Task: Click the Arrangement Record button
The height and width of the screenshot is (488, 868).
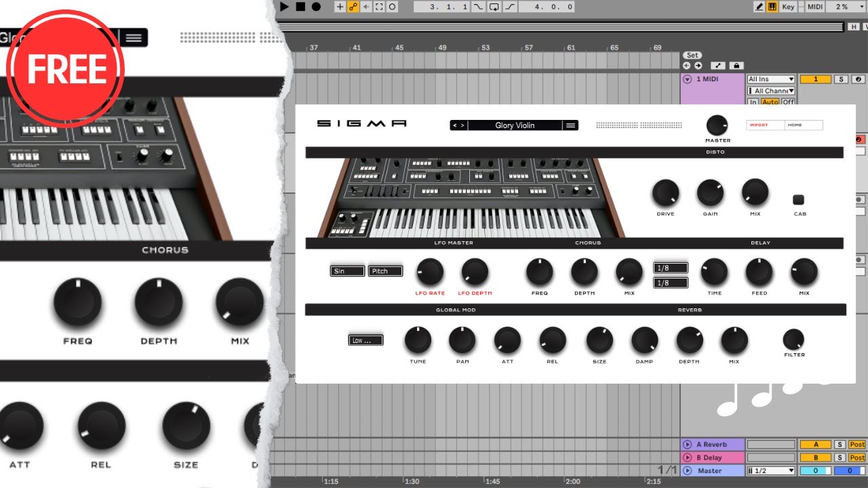Action: [x=316, y=7]
